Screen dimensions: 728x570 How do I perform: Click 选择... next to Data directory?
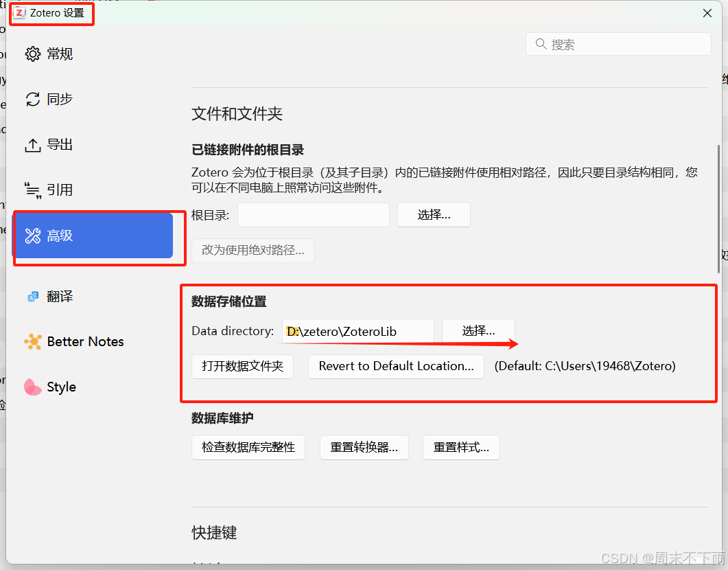pos(478,331)
